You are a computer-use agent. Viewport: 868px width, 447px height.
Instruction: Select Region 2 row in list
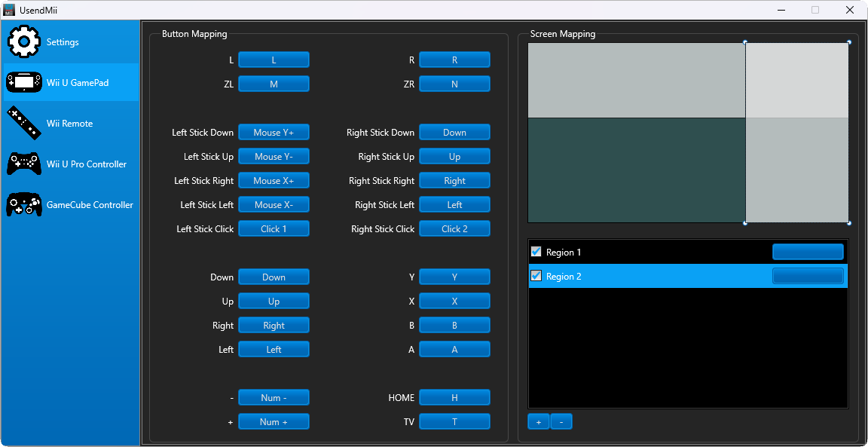pyautogui.click(x=688, y=276)
